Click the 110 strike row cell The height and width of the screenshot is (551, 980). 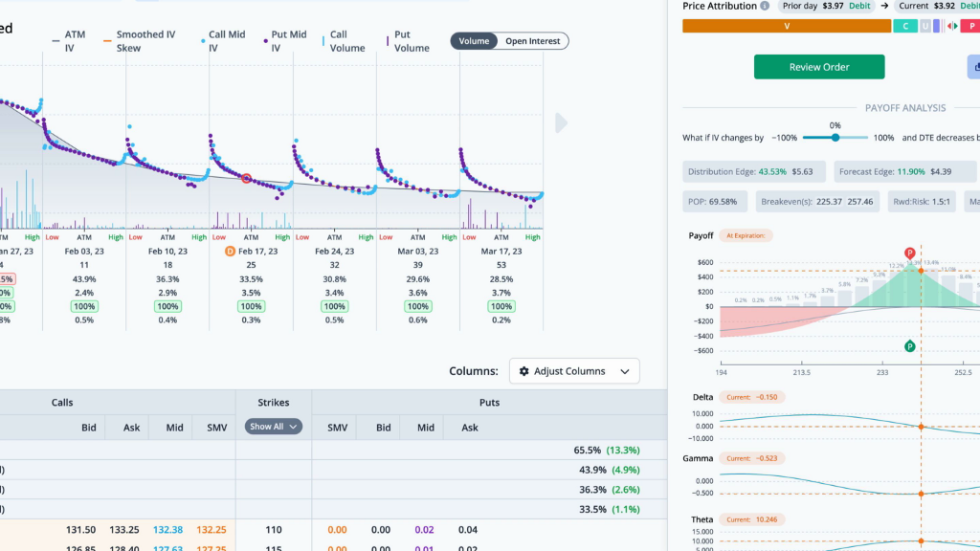pyautogui.click(x=274, y=530)
